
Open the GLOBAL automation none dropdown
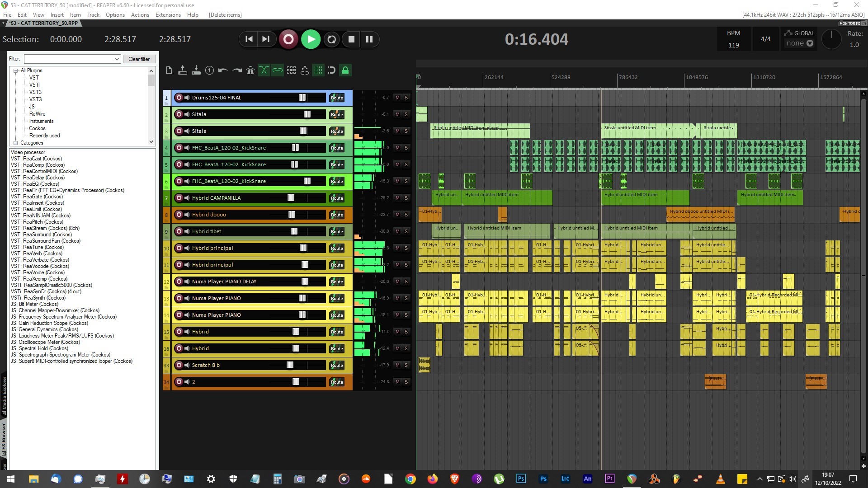click(x=799, y=43)
